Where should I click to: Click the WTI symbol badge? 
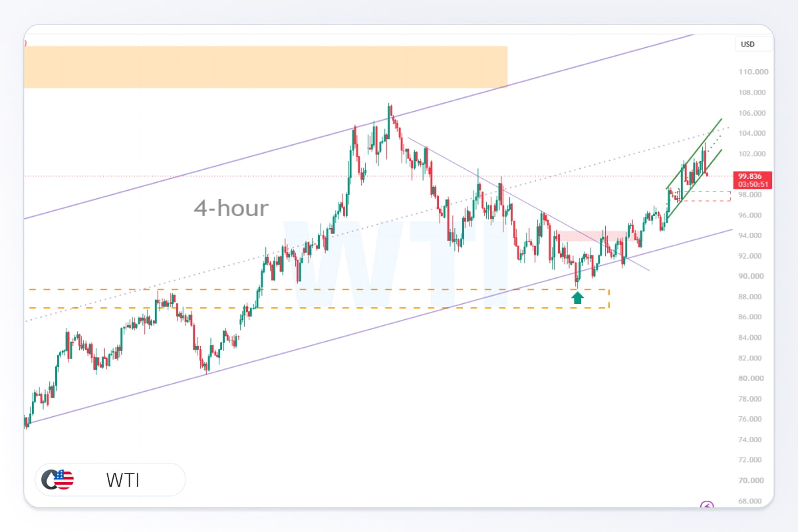tap(110, 479)
